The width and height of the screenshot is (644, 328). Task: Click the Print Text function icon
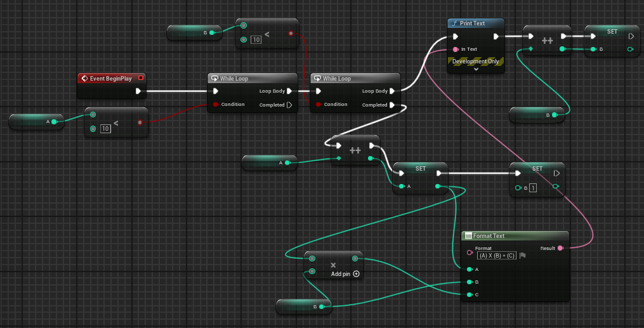pyautogui.click(x=454, y=23)
